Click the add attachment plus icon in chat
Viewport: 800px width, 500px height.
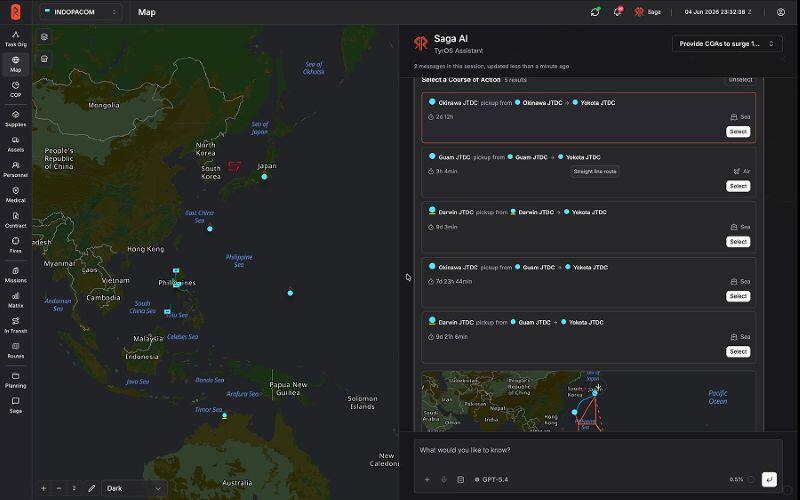pos(427,480)
